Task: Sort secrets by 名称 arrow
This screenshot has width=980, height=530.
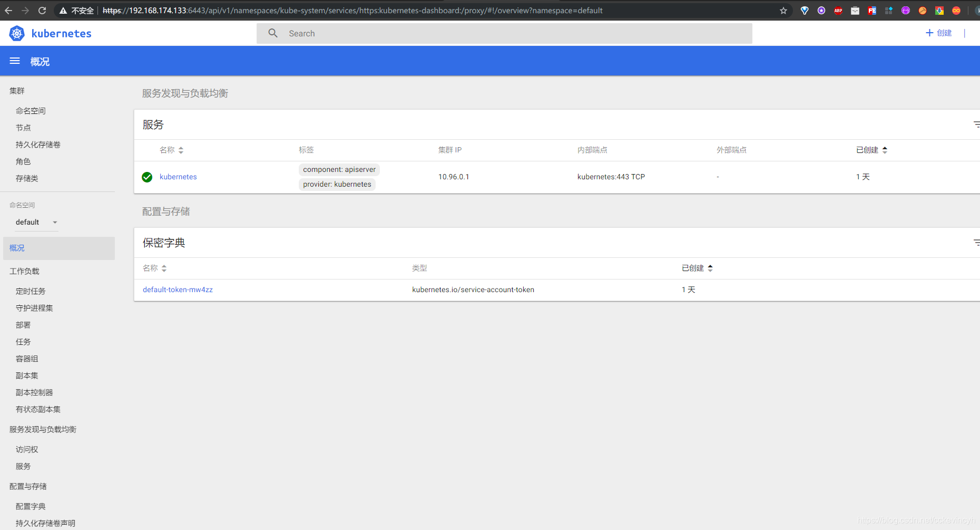Action: [164, 268]
